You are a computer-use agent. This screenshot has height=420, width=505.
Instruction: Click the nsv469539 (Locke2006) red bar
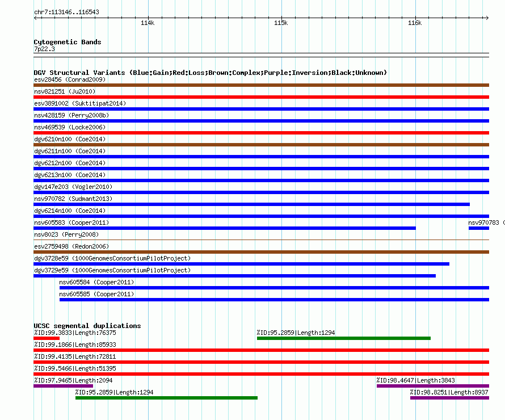[x=261, y=133]
